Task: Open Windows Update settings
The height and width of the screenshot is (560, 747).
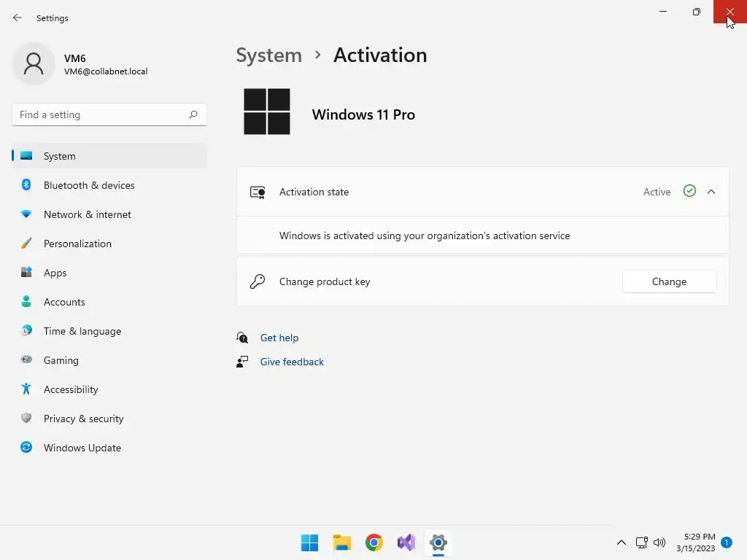Action: click(109, 448)
